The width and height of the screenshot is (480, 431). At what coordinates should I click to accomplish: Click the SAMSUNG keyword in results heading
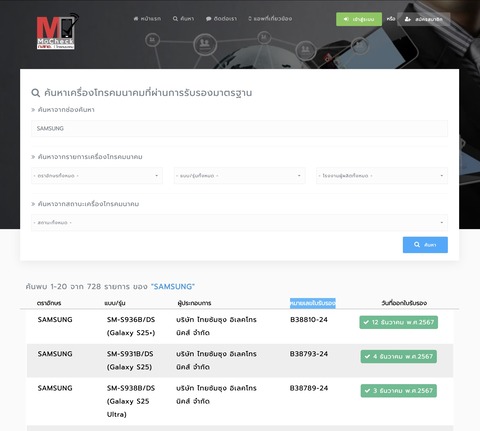tap(173, 287)
